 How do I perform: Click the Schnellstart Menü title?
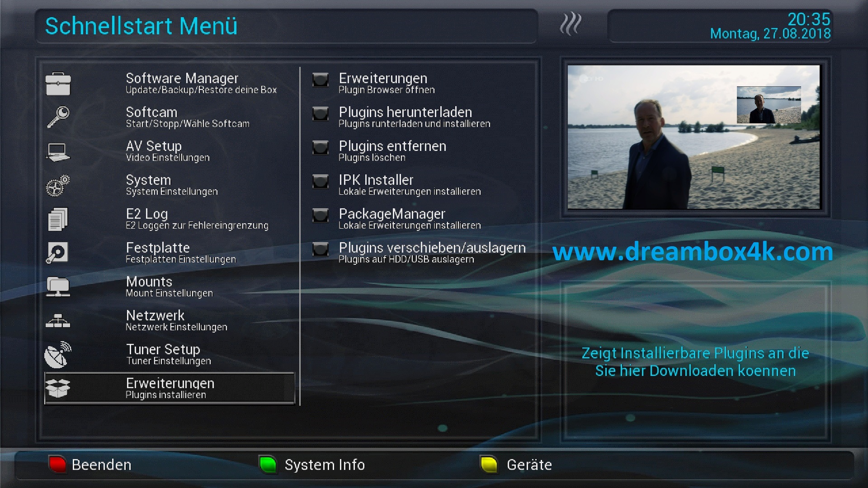(141, 26)
